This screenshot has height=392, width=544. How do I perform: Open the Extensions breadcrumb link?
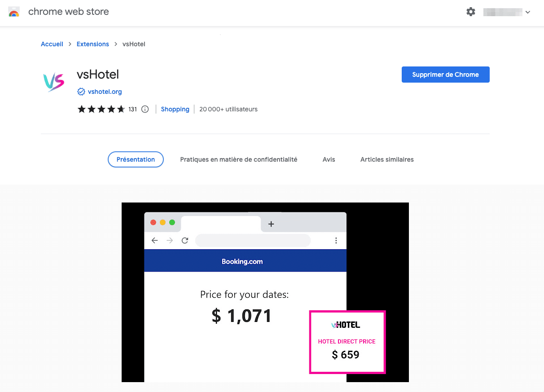(93, 44)
